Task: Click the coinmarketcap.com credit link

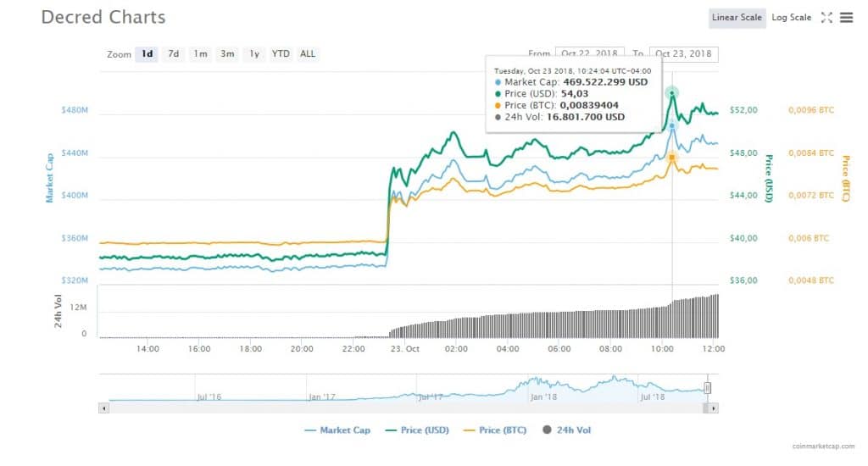Action: tap(823, 446)
